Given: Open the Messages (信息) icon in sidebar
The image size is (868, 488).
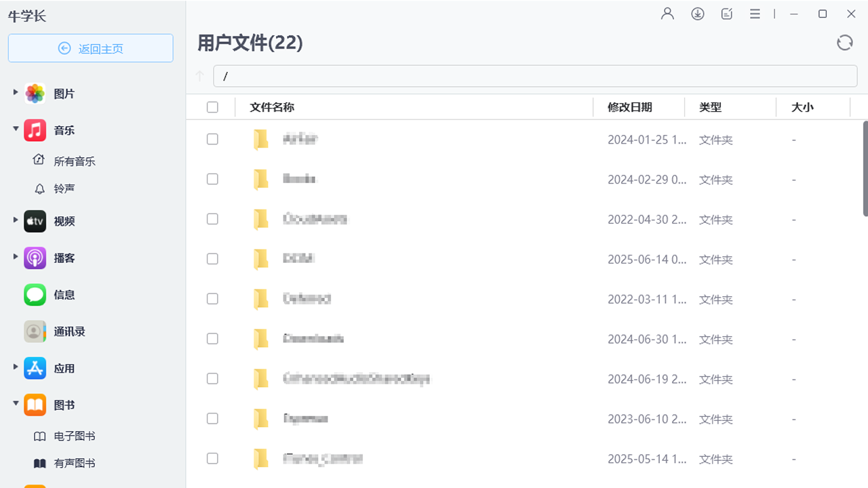Looking at the screenshot, I should click(35, 295).
